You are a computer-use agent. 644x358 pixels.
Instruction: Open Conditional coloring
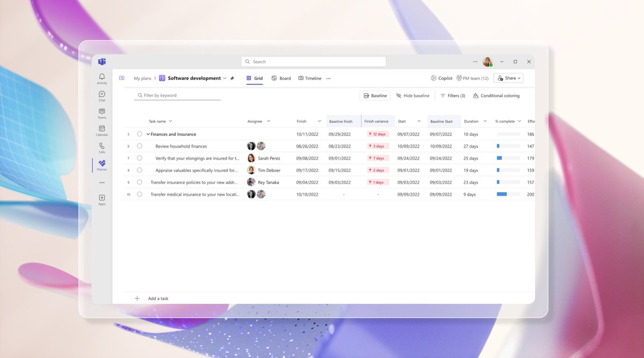click(x=496, y=96)
